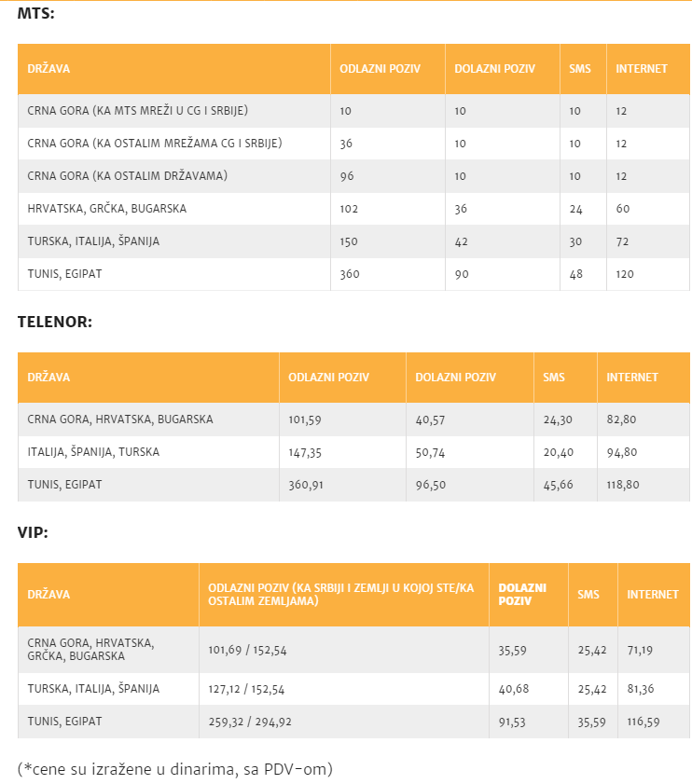Select VIP long ODLAZNI POZIV header
This screenshot has width=692, height=784.
(344, 595)
